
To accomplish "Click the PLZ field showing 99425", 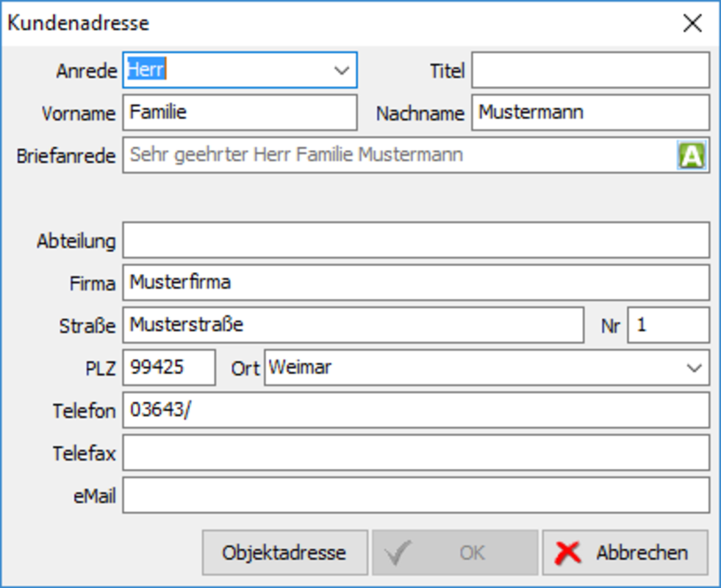I will 169,367.
